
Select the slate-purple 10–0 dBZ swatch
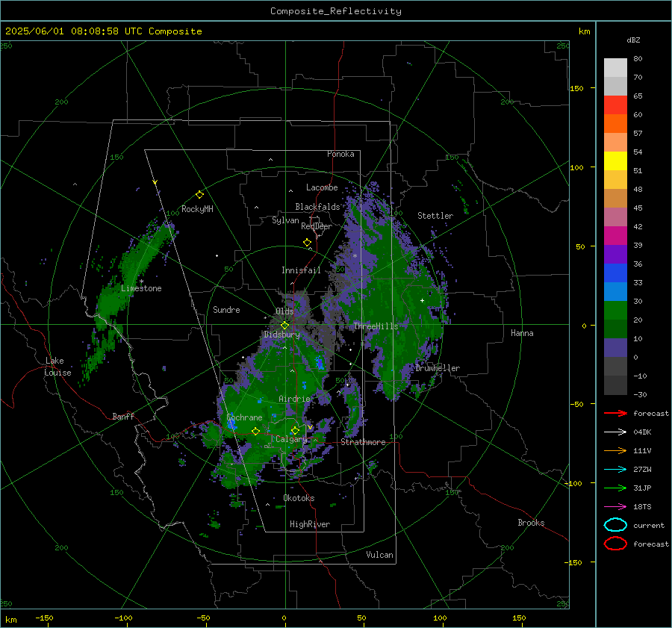615,348
